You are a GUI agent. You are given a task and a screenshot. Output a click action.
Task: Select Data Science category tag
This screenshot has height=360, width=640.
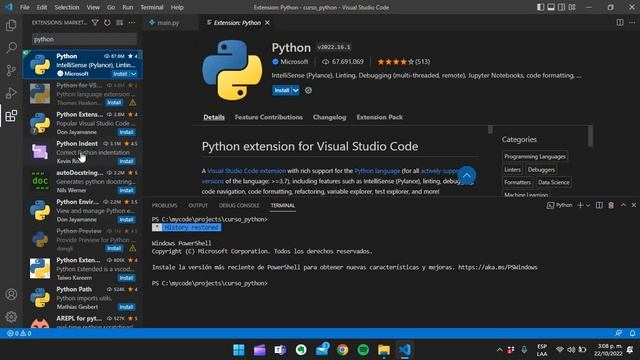(553, 182)
